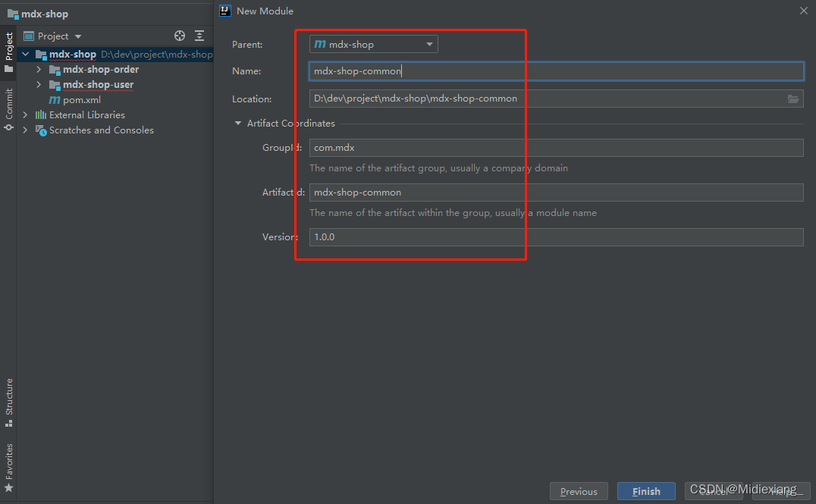Close the New Module dialog
Screen dimensions: 816x504
tap(804, 11)
